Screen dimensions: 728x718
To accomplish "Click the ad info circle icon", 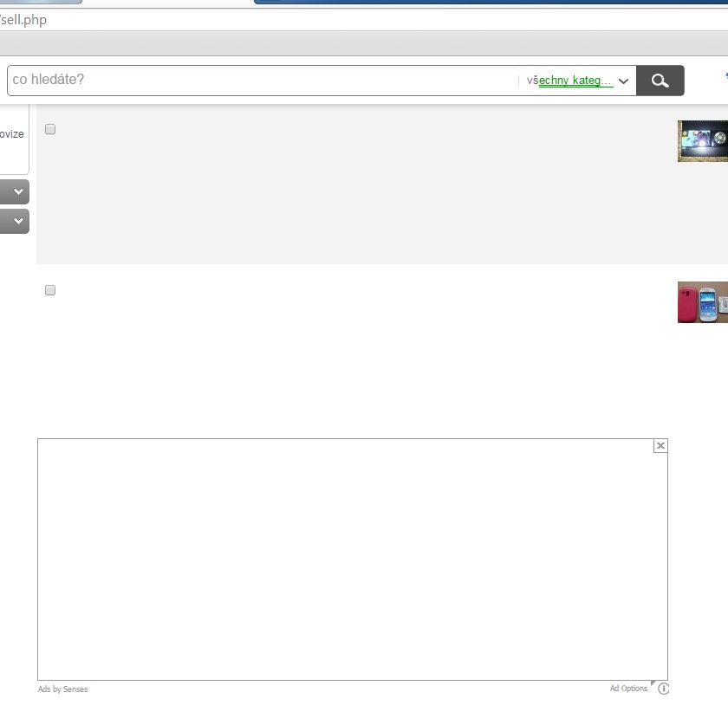I will click(x=664, y=689).
